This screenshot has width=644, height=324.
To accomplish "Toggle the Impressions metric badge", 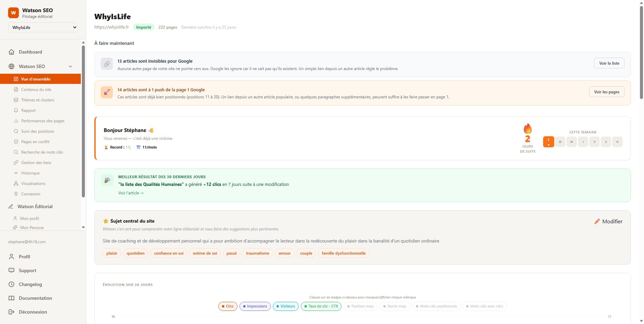I will click(x=255, y=306).
